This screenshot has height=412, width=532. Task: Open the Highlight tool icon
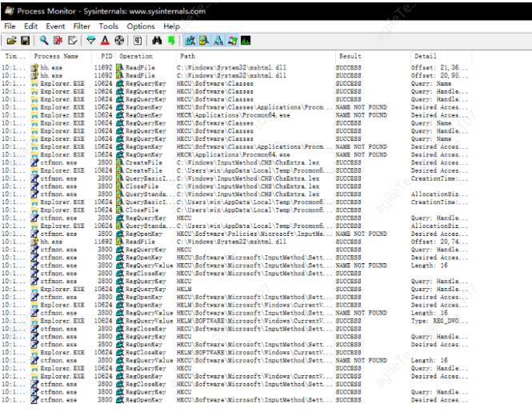pos(105,40)
